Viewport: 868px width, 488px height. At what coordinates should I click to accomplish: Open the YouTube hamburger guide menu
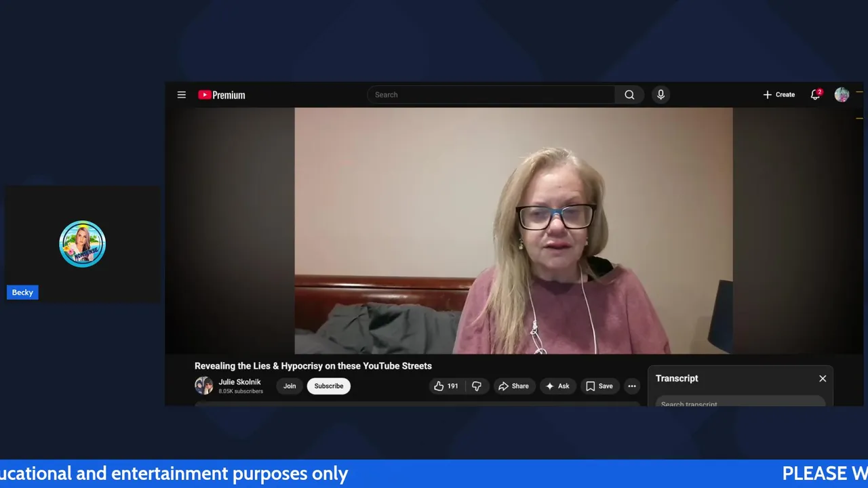click(182, 95)
